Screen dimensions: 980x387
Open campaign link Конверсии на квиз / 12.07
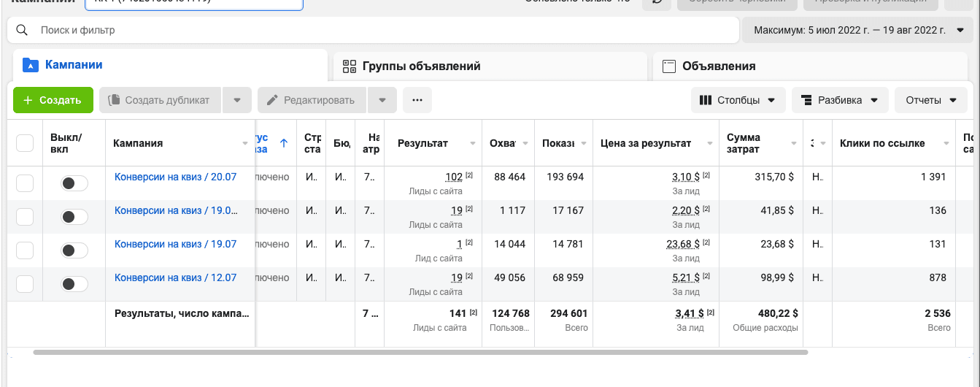coord(176,277)
